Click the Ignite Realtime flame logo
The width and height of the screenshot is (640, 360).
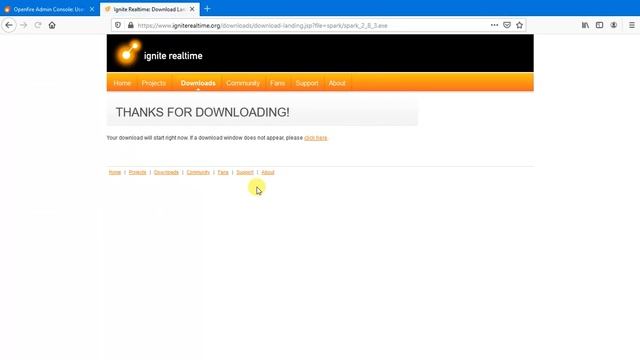click(127, 53)
